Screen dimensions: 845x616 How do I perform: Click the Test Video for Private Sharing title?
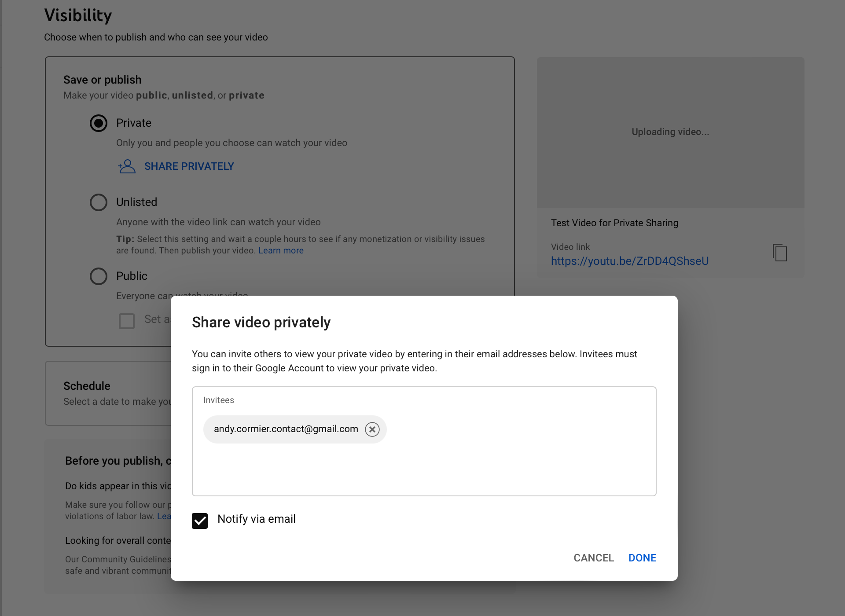point(614,223)
